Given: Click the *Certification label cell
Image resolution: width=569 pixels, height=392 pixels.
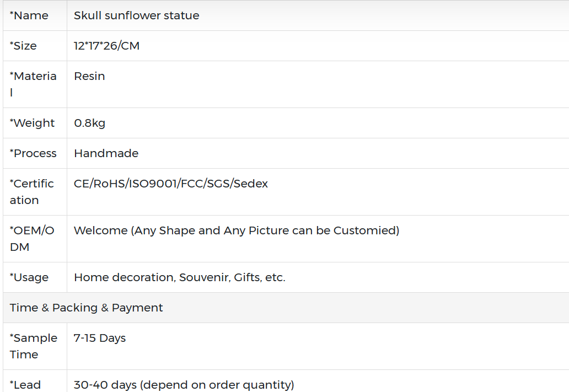Looking at the screenshot, I should 32,191.
